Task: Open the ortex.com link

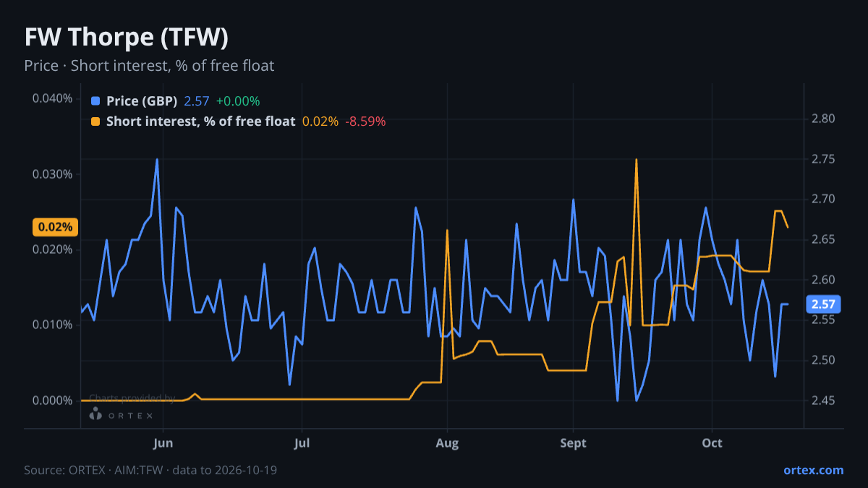Action: (x=813, y=470)
